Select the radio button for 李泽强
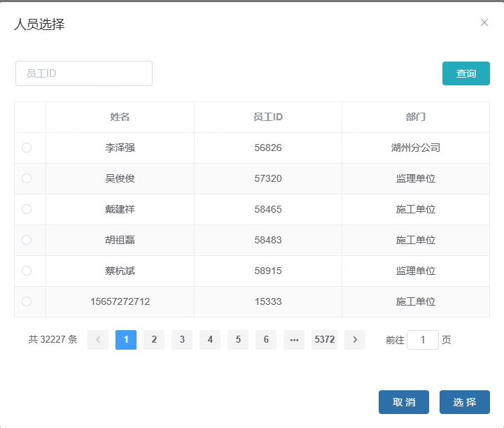Viewport: 504px width, 428px height. point(27,148)
